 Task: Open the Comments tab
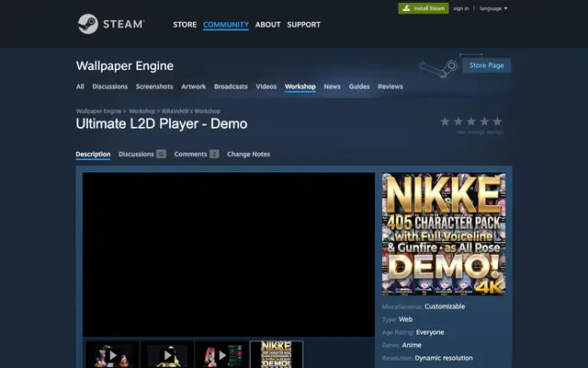pyautogui.click(x=196, y=154)
